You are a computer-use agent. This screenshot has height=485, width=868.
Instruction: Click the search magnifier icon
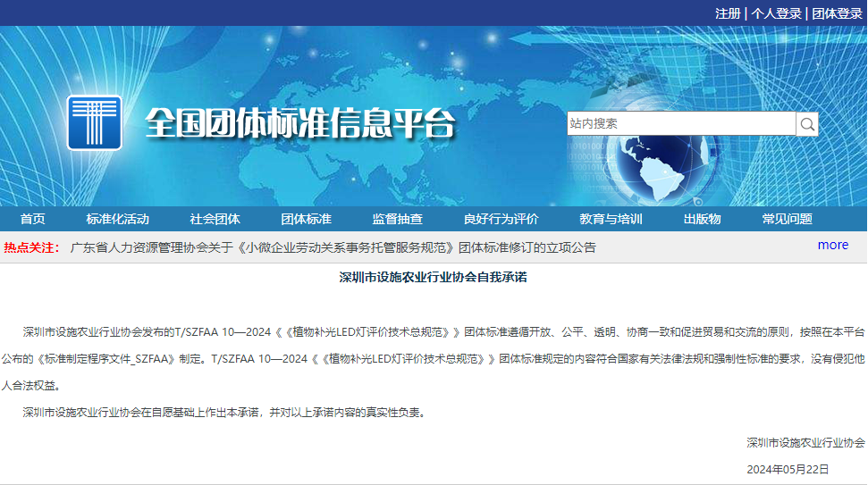point(807,124)
